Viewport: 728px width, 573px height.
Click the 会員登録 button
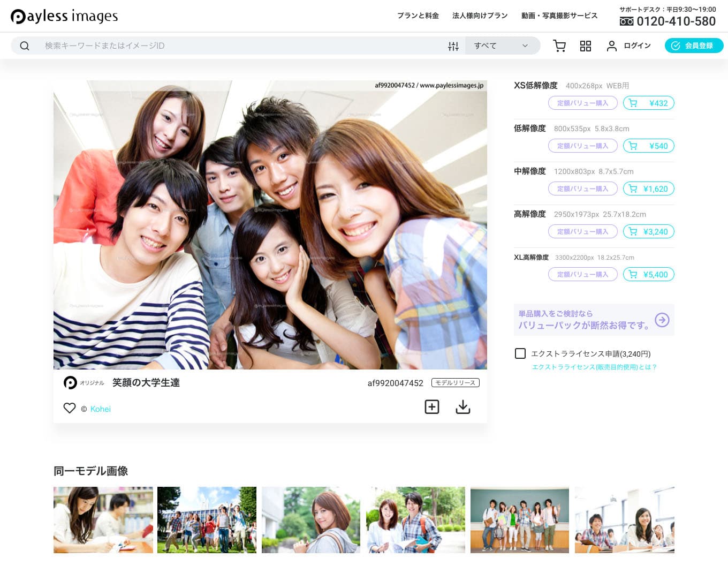[x=694, y=46]
